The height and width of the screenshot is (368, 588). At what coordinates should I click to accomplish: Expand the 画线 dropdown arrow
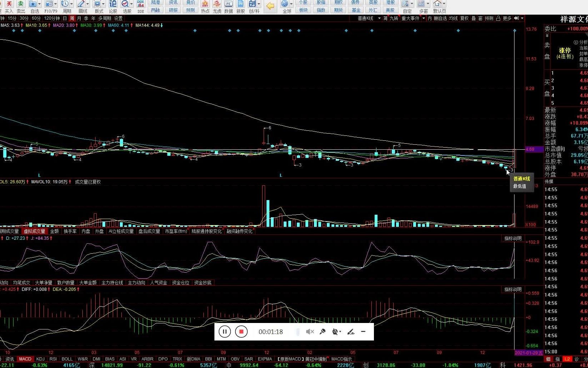click(x=88, y=4)
